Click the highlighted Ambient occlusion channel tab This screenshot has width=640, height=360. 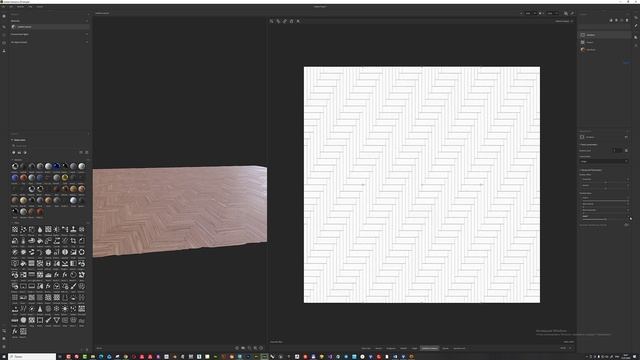[x=430, y=348]
